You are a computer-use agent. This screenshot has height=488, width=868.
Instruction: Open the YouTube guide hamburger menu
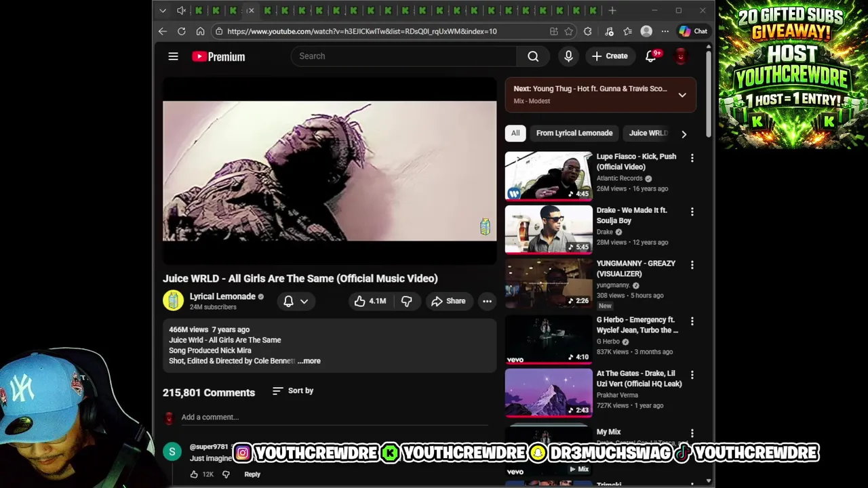click(173, 56)
